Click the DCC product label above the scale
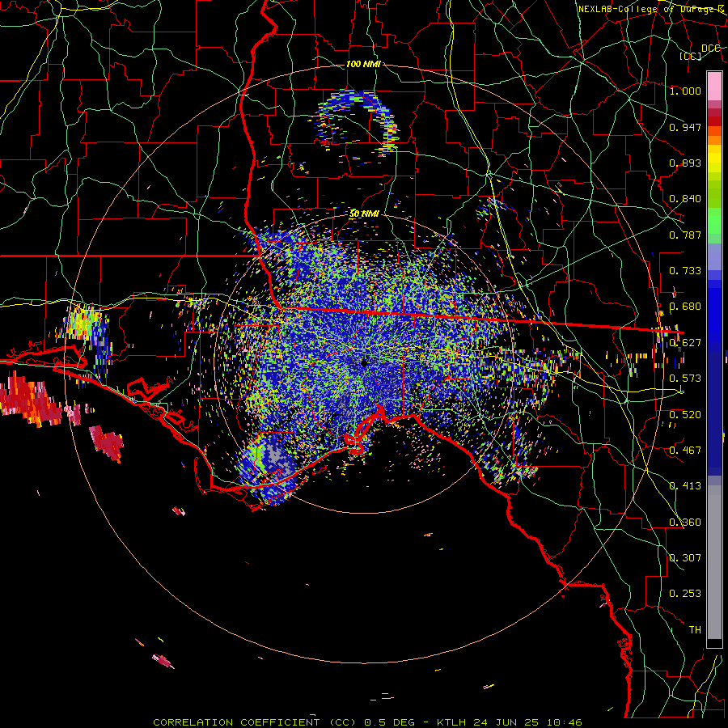This screenshot has height=728, width=728. click(x=710, y=49)
